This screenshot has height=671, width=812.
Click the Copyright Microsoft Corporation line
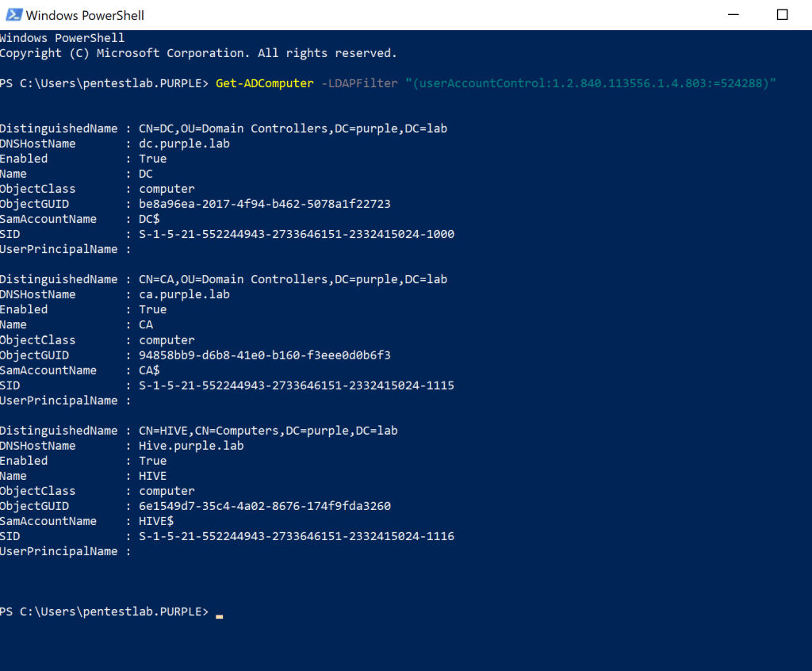click(x=198, y=53)
